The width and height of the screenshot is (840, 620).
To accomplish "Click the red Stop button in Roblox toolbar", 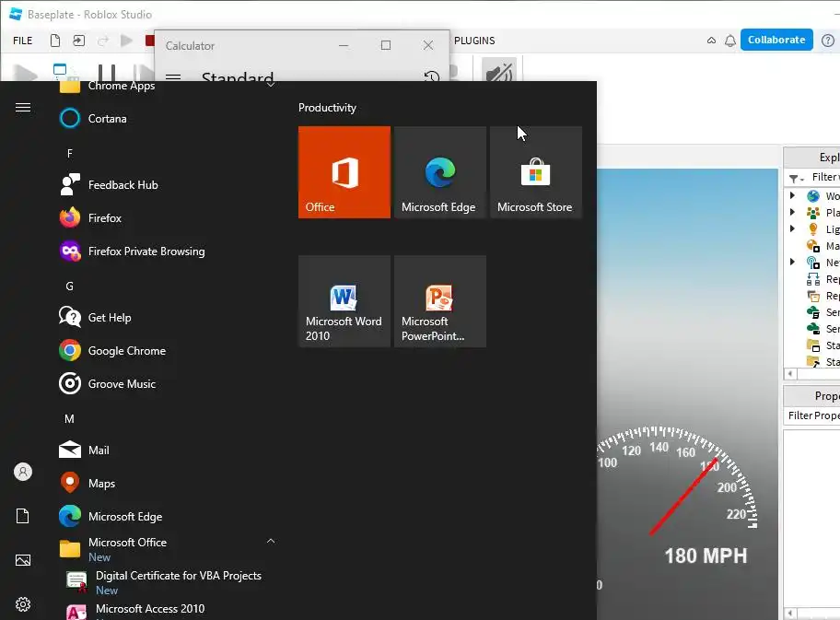I will tap(150, 41).
